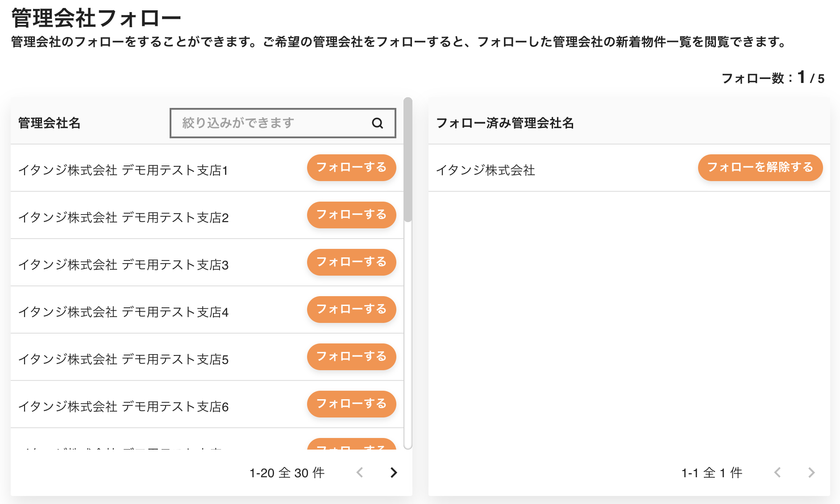Unfollow イタンジ株式会社 with フォローを解除する
The image size is (840, 504).
coord(760,168)
